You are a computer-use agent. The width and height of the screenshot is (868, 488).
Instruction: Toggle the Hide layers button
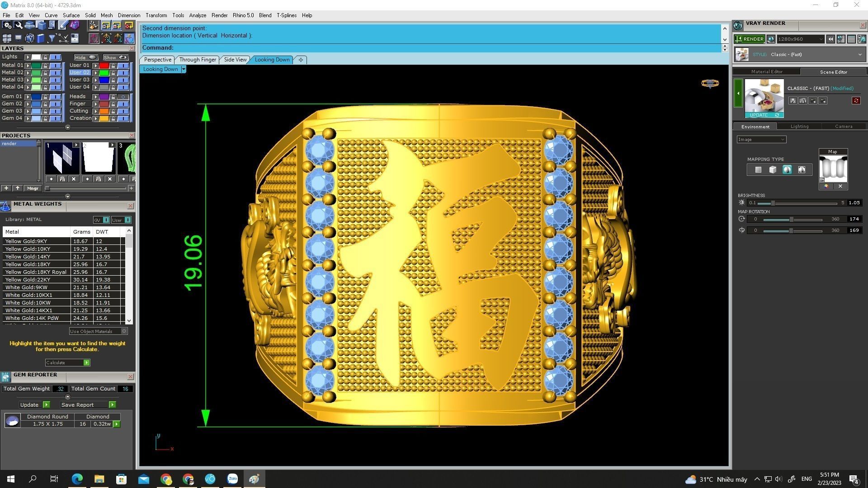(x=86, y=57)
